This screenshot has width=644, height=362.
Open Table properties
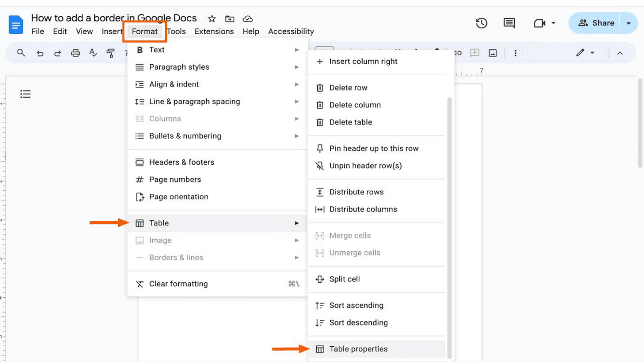pos(377,349)
